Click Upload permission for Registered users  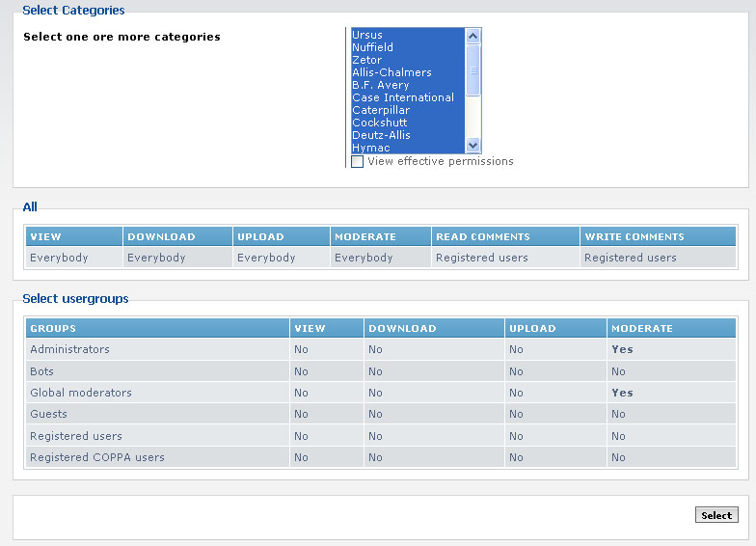[x=516, y=436]
